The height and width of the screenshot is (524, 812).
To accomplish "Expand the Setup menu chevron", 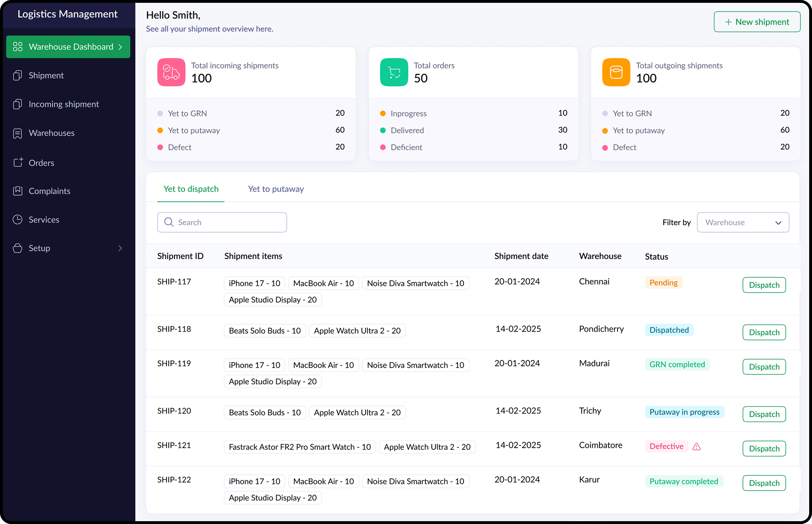I will coord(120,248).
